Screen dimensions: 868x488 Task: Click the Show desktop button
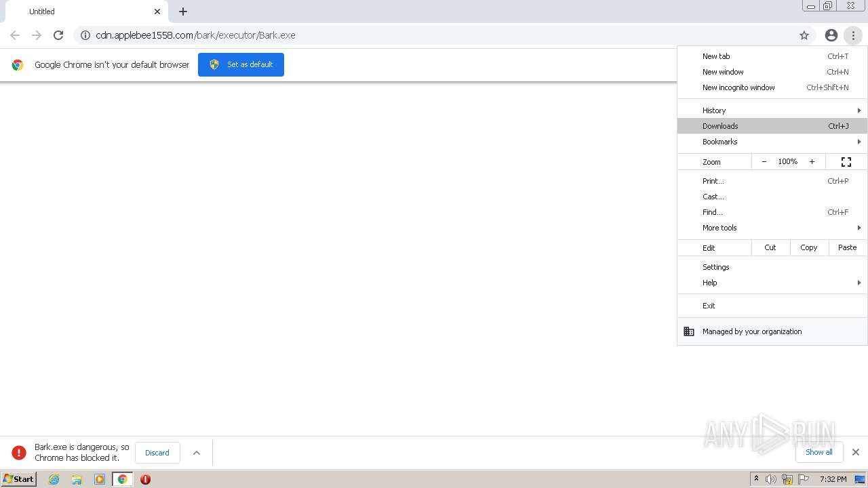pyautogui.click(x=861, y=479)
